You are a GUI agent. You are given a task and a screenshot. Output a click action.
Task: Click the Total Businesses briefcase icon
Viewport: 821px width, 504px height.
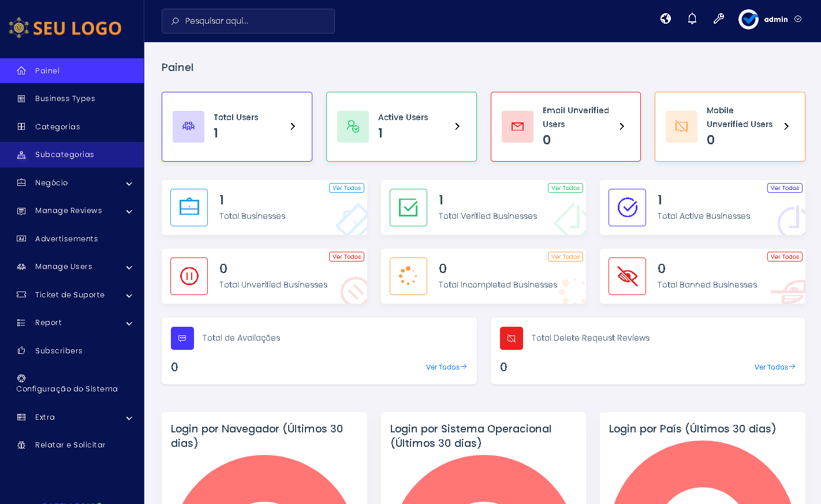pos(189,207)
